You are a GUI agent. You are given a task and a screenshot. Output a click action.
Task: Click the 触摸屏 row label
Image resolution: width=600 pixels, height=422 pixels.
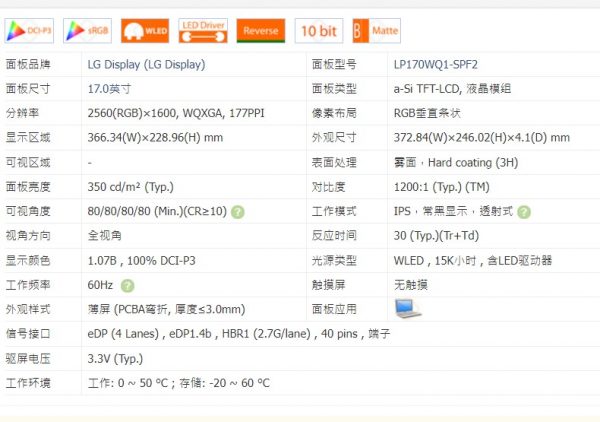tap(328, 285)
